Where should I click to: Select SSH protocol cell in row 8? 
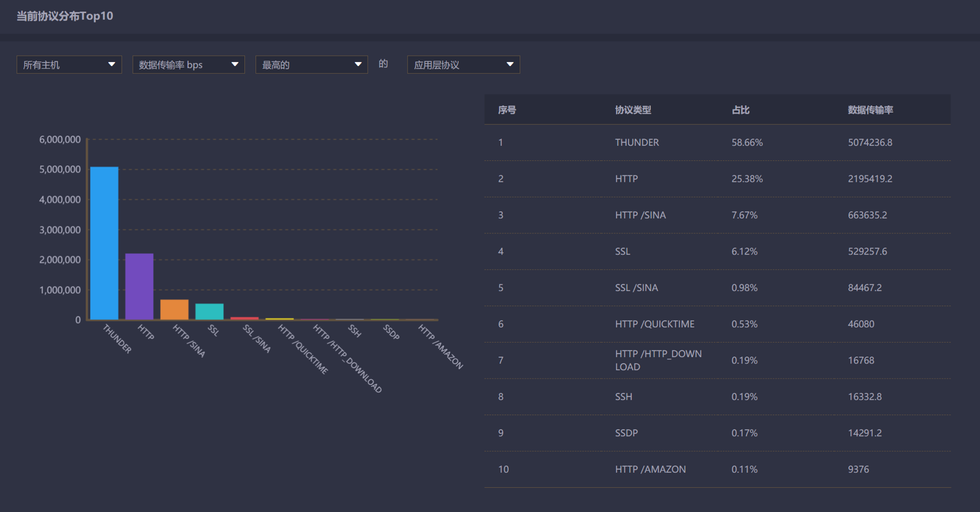click(x=624, y=396)
